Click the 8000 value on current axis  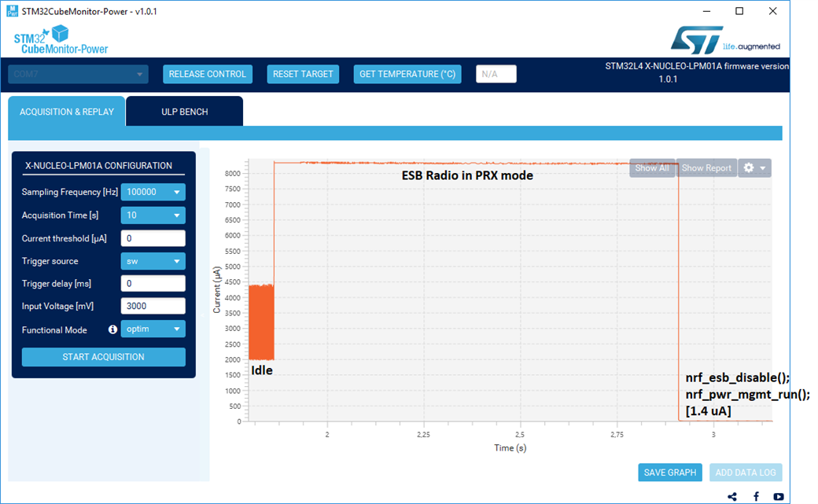[x=233, y=173]
